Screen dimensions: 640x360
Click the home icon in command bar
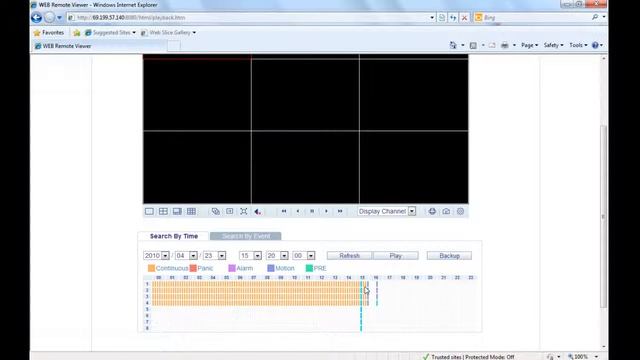[453, 45]
